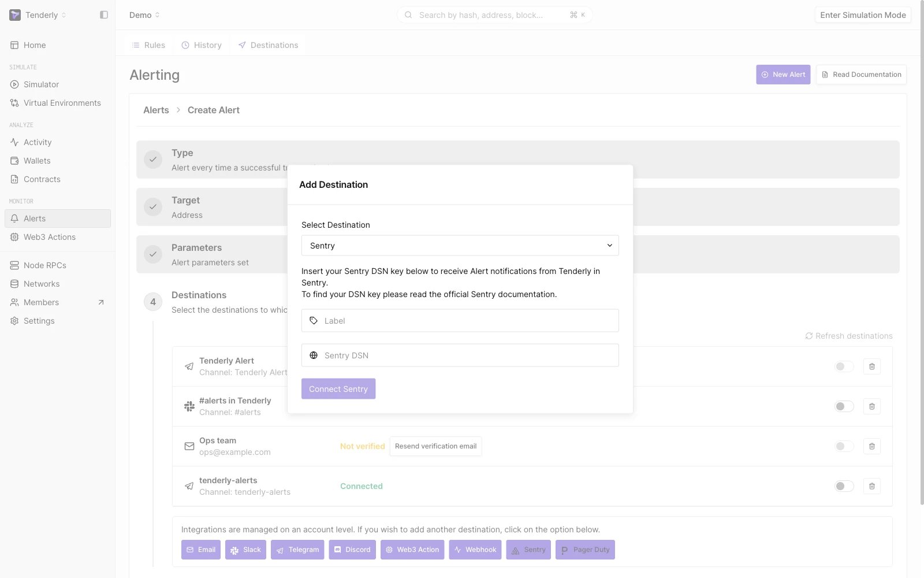The height and width of the screenshot is (578, 924).
Task: Add a Discord destination
Action: [352, 550]
